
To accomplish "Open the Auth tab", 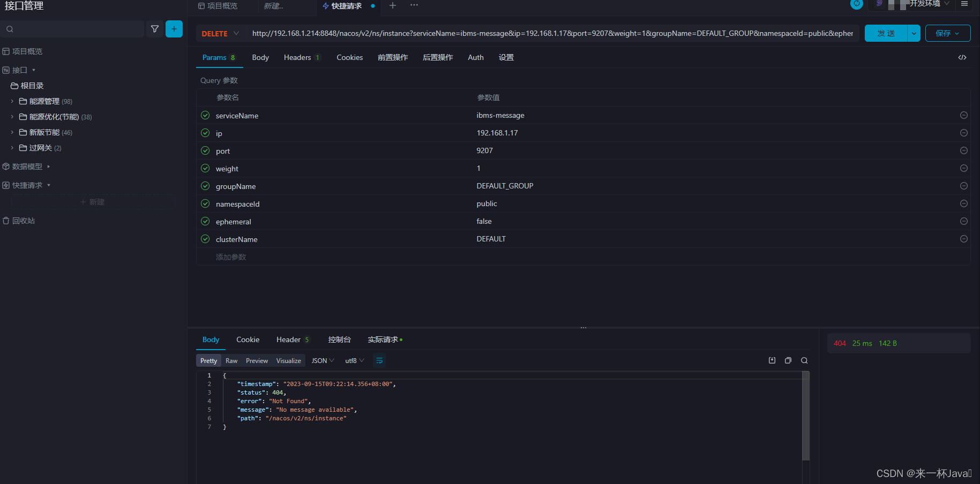I will tap(476, 57).
